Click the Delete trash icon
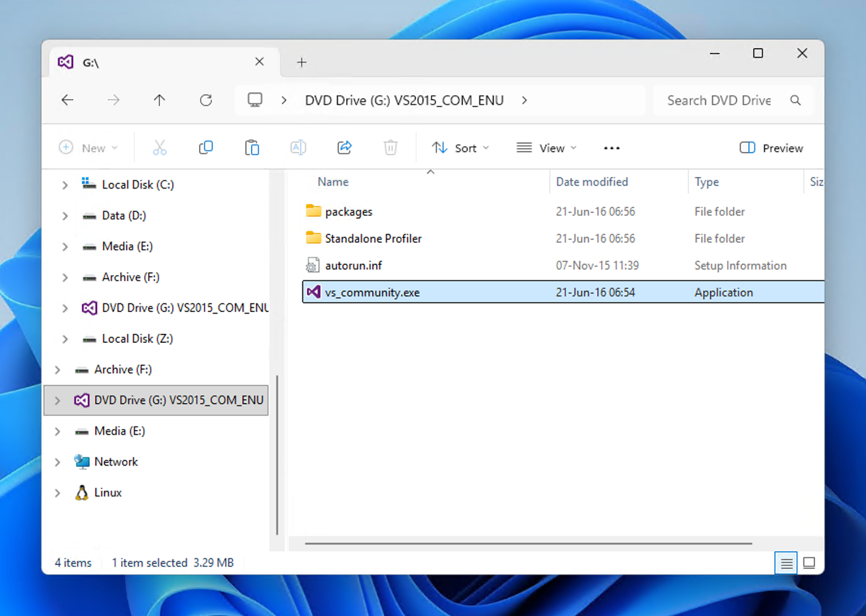Image resolution: width=866 pixels, height=616 pixels. point(390,148)
